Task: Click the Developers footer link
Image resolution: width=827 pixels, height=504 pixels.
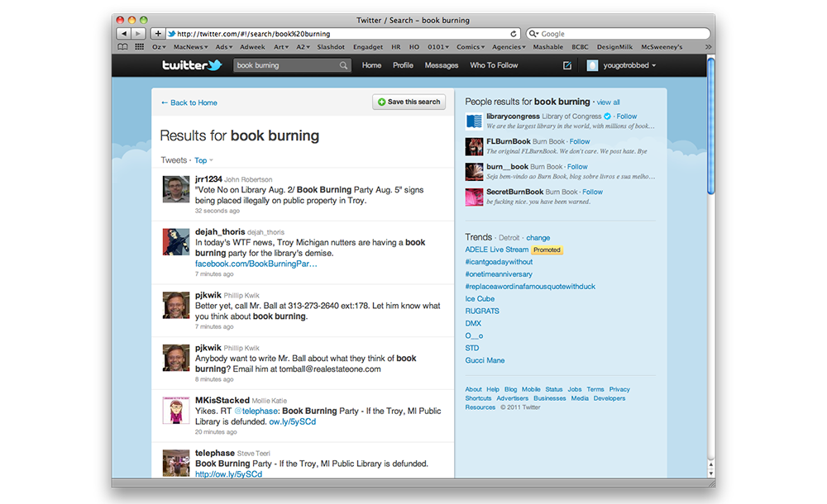Action: click(609, 398)
